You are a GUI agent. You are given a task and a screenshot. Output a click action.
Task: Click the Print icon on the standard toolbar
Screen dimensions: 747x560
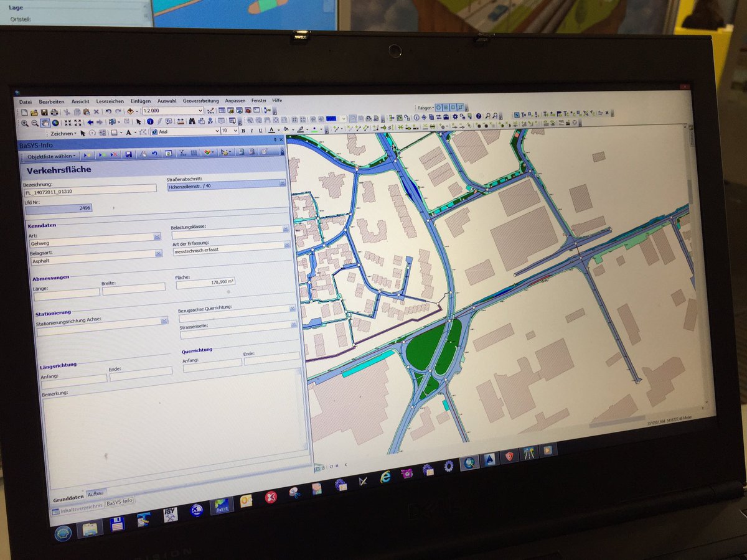54,112
